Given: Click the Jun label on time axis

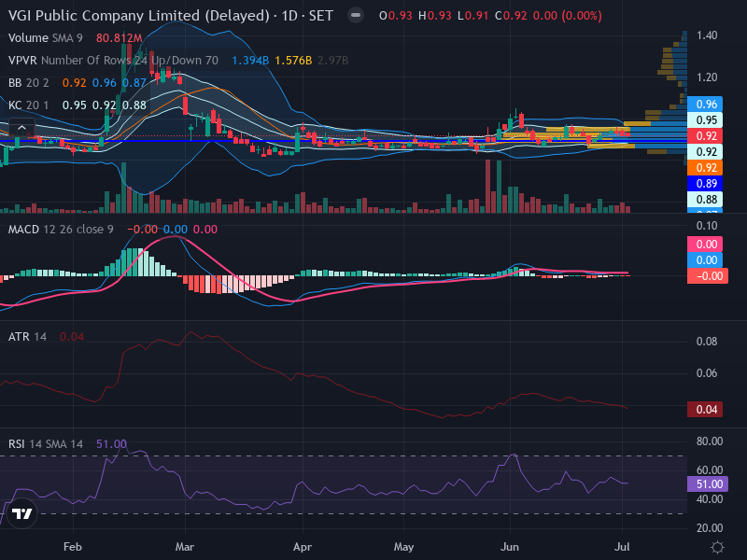Looking at the screenshot, I should point(510,547).
